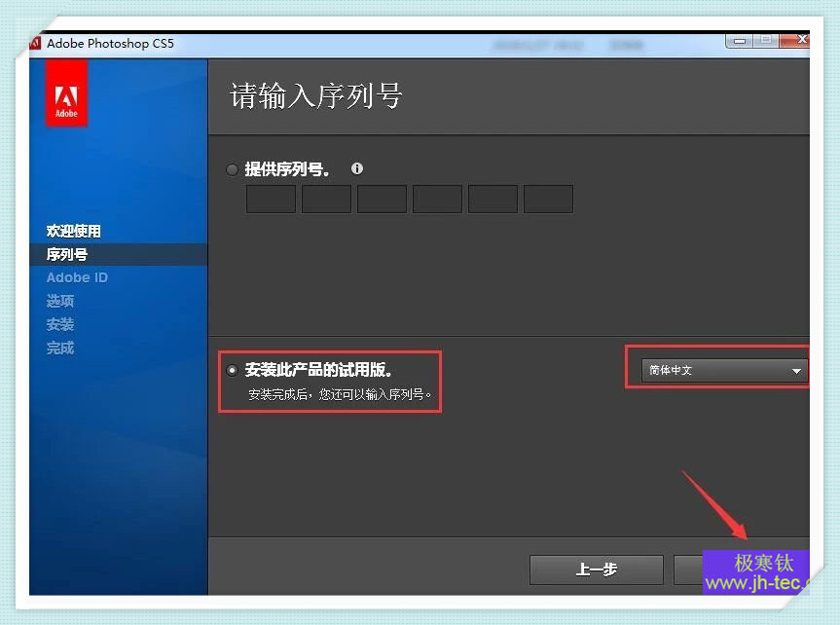Go back with the 上一步 button
840x625 pixels.
597,570
